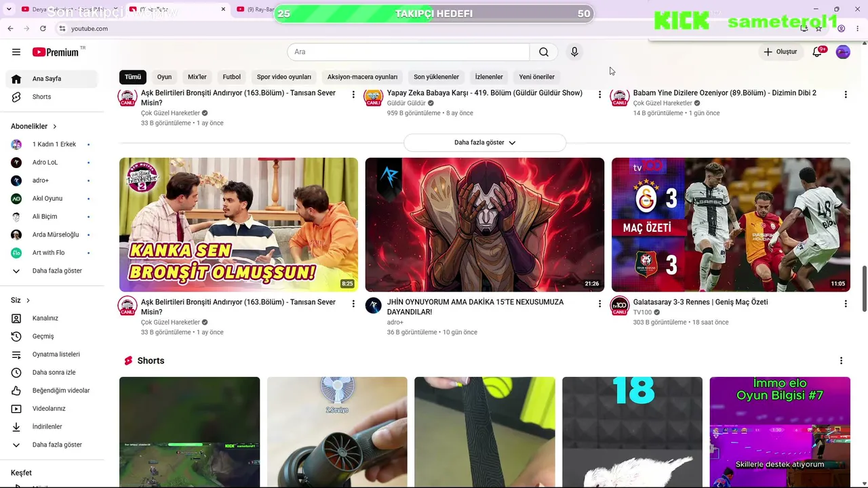The image size is (868, 488).
Task: Open options menu for Yapay Zeka Babaya Karşı
Action: [x=599, y=95]
